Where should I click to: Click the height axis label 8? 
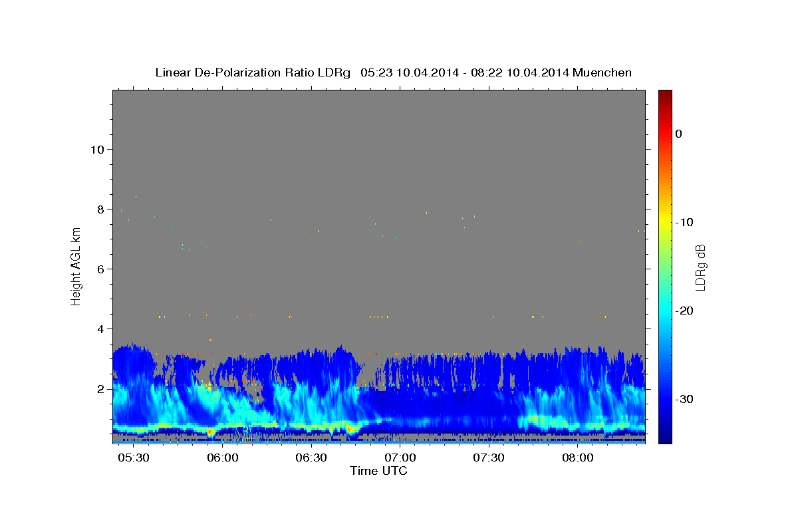100,209
